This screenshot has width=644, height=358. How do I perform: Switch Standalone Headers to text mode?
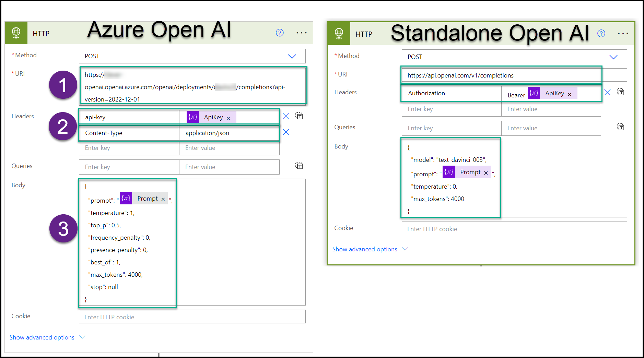[x=620, y=92]
